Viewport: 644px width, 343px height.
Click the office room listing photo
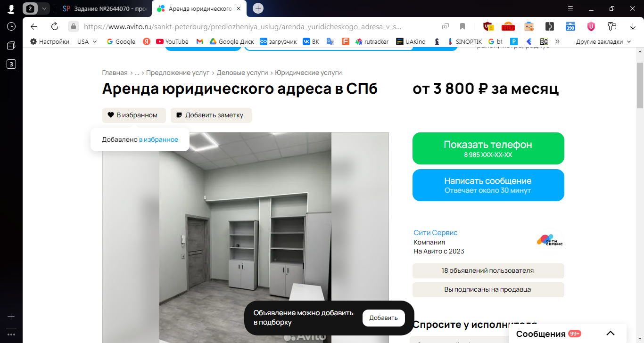click(245, 237)
